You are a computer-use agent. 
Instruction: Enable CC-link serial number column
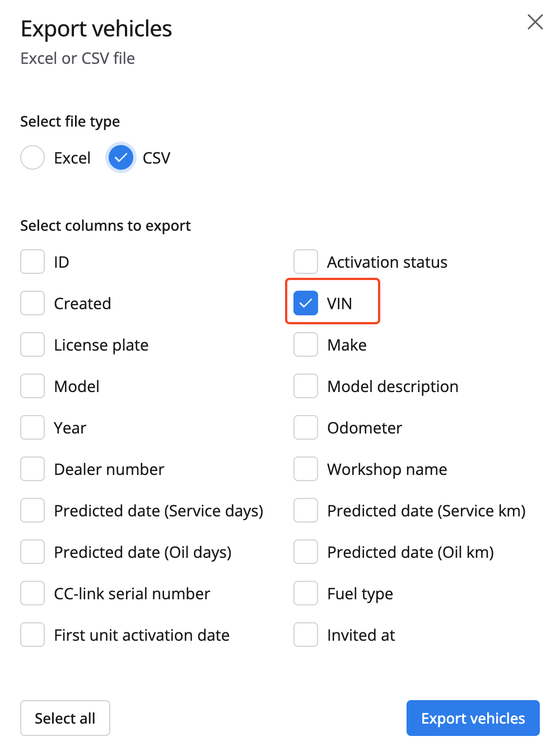[x=32, y=594]
